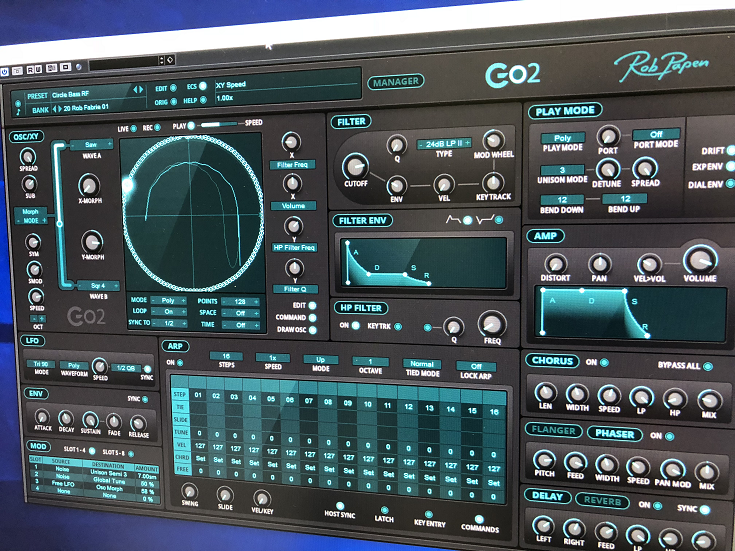Click the XY COMMAND button
This screenshot has height=551, width=735.
(313, 317)
